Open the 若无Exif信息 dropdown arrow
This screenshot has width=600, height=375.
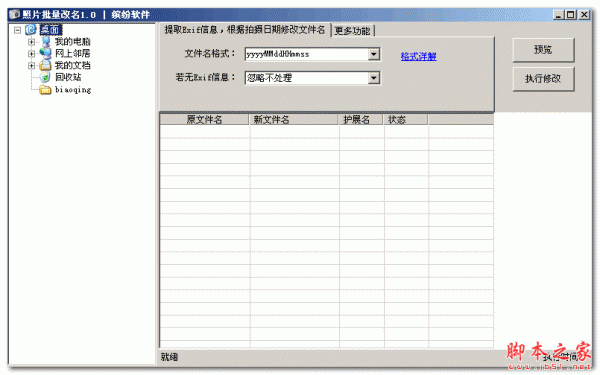coord(374,78)
